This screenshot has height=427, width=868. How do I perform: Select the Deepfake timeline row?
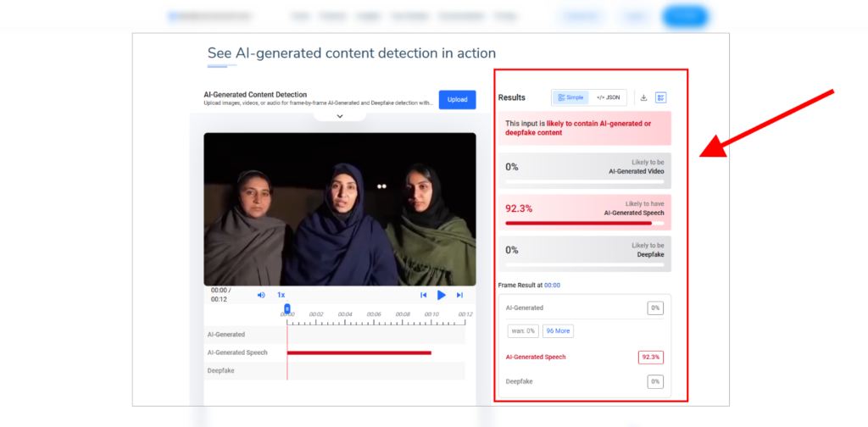click(x=335, y=370)
